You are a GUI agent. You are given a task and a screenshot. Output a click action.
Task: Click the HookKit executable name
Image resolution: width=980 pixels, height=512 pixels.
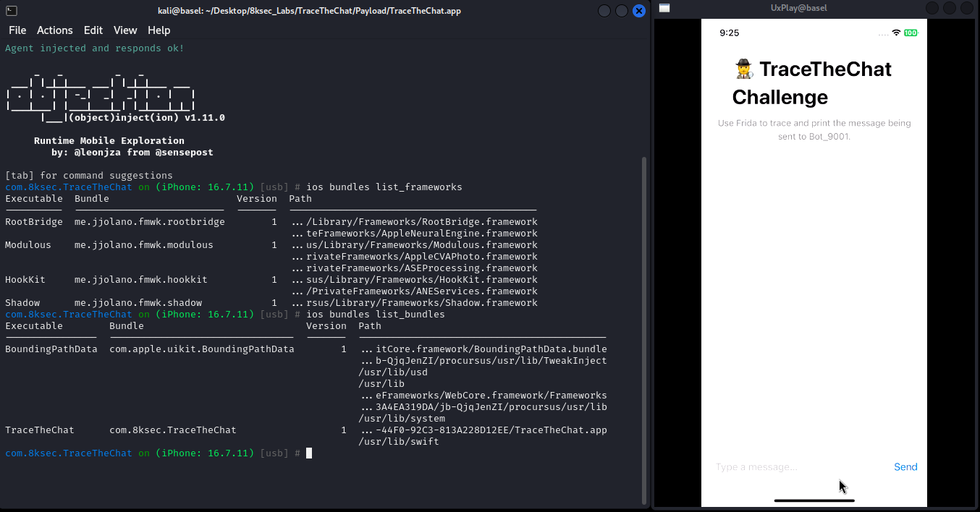(x=25, y=280)
